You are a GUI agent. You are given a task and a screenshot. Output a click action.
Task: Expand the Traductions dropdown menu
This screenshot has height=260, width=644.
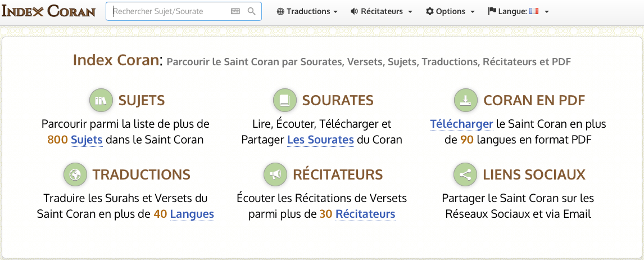pos(307,11)
